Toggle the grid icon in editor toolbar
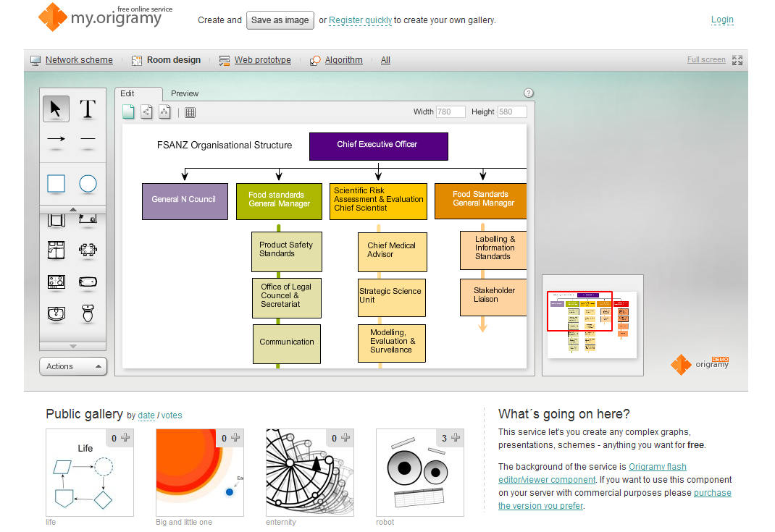The width and height of the screenshot is (775, 532). click(190, 113)
